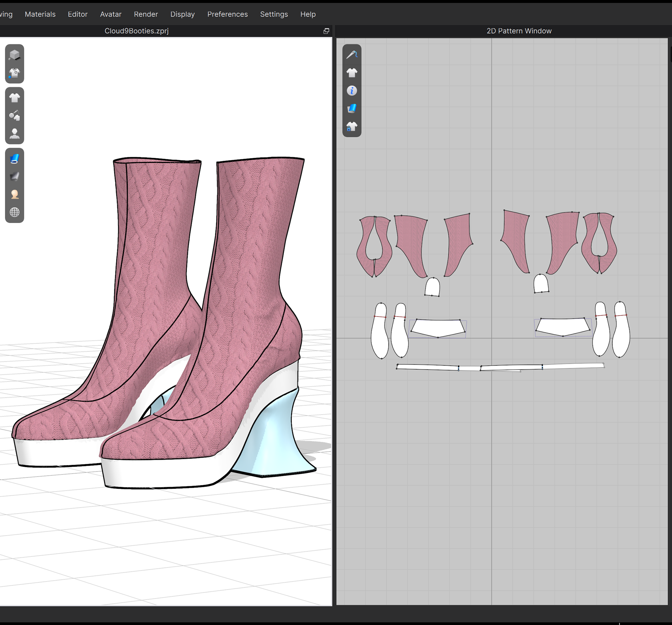672x625 pixels.
Task: Click the blue fabric icon in the 3D toolbar
Action: click(x=14, y=158)
